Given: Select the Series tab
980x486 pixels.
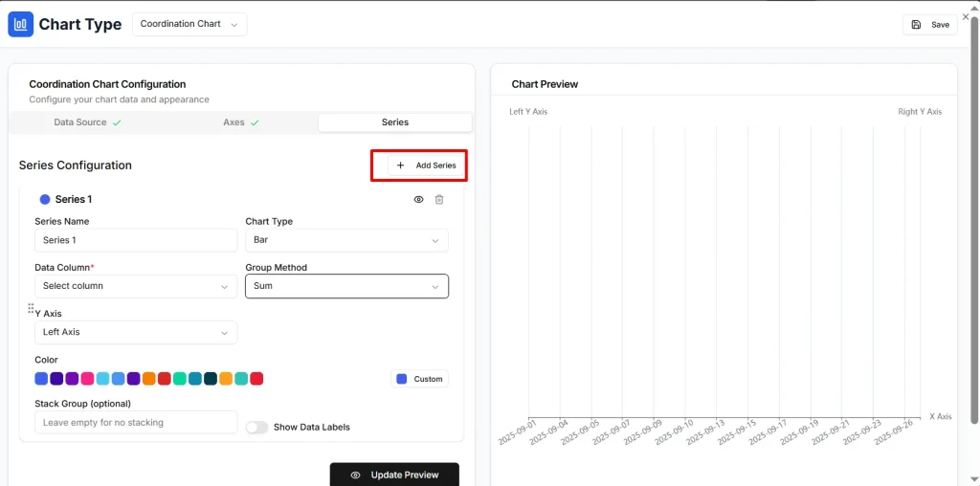Looking at the screenshot, I should [395, 122].
